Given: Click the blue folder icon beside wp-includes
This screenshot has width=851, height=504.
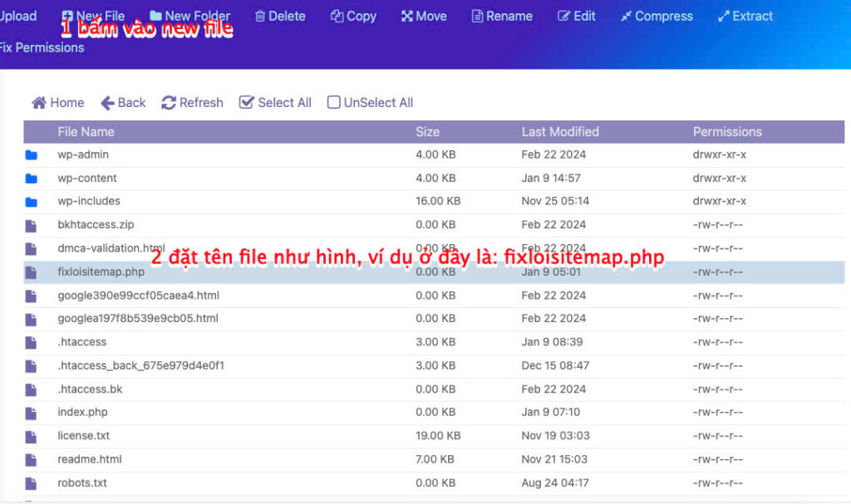Looking at the screenshot, I should tap(32, 201).
